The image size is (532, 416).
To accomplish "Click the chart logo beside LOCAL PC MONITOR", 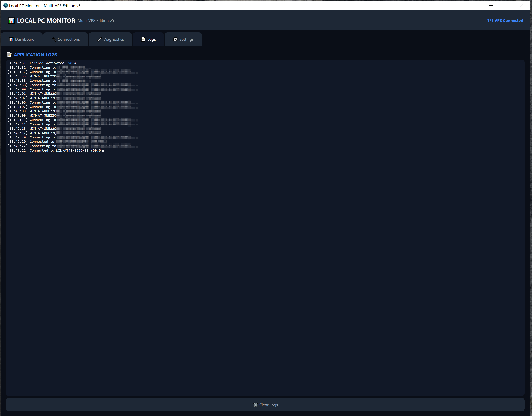I will [x=11, y=21].
